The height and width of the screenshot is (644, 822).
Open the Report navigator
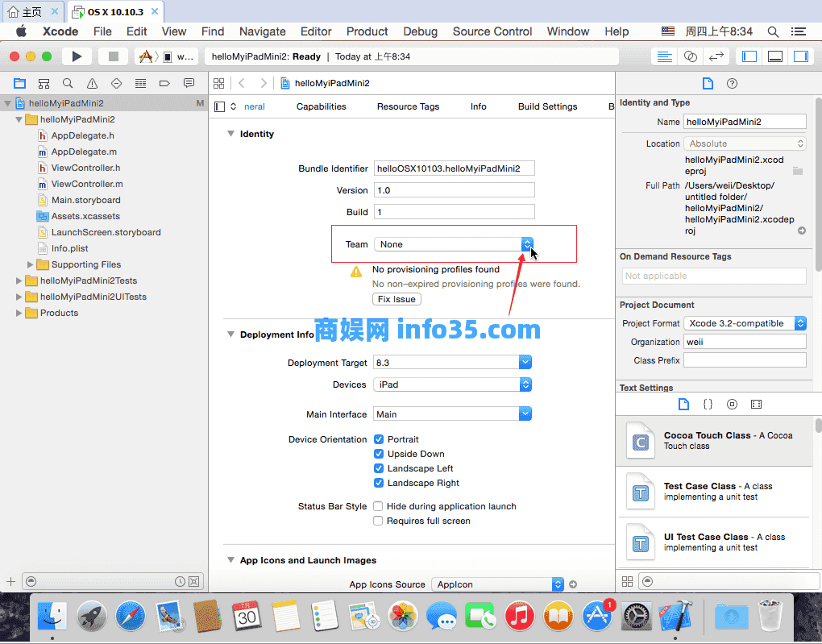tap(189, 83)
